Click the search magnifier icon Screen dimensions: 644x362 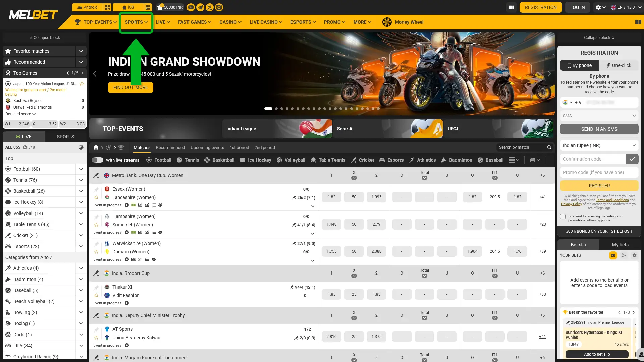click(549, 147)
